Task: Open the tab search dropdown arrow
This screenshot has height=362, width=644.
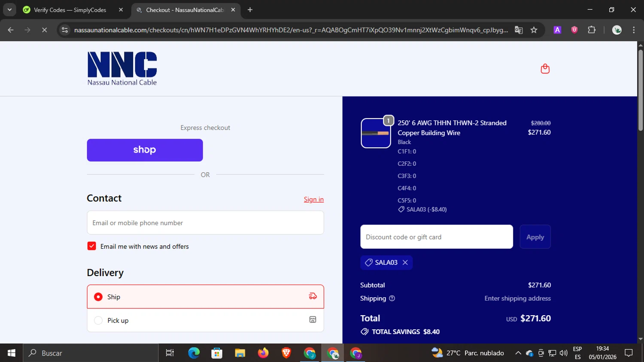Action: (9, 9)
